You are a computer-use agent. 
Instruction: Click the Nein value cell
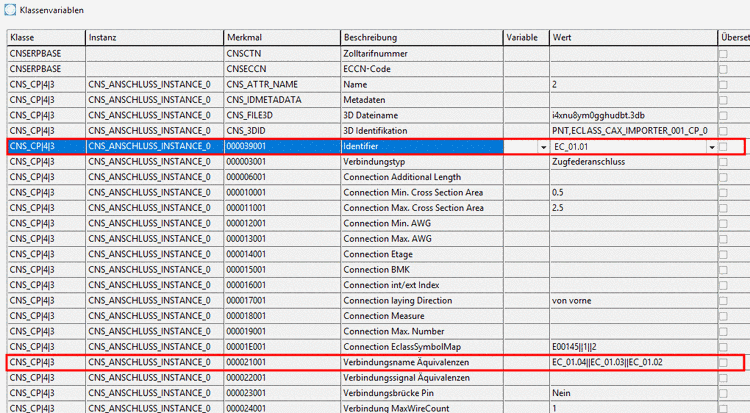[633, 393]
